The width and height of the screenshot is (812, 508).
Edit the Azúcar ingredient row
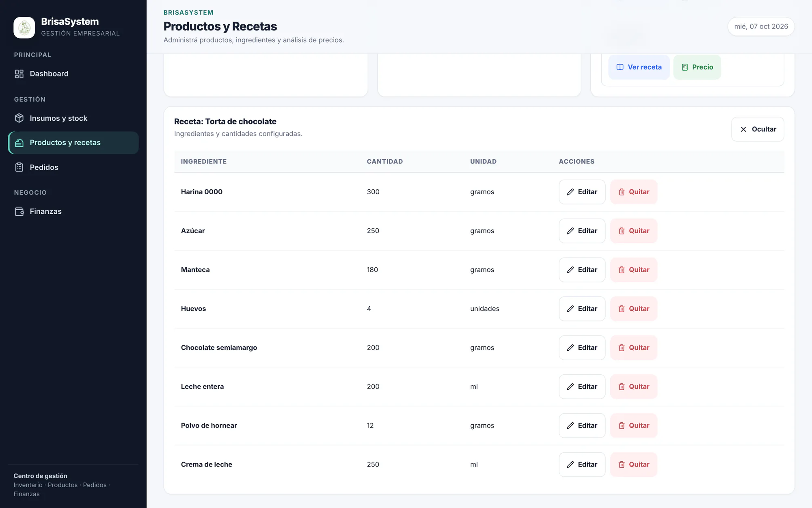point(582,231)
